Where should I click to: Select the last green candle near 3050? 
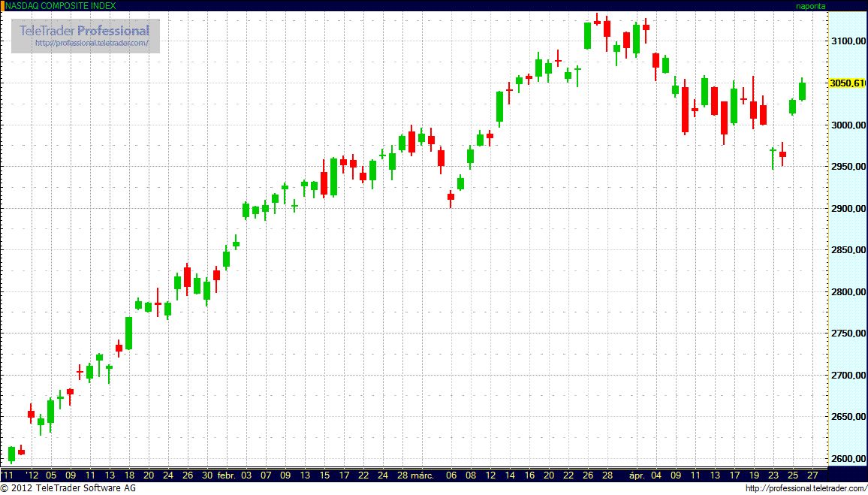click(x=803, y=91)
